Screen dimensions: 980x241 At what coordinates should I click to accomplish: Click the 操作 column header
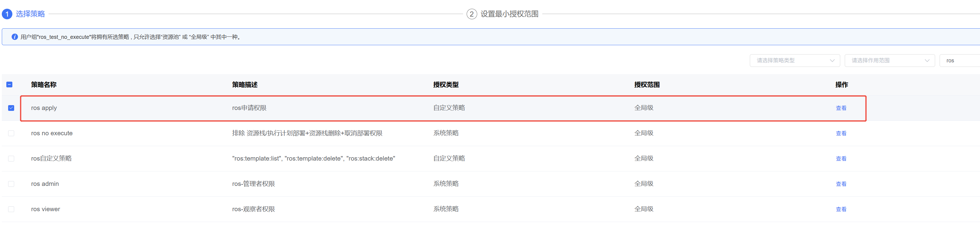click(x=841, y=85)
